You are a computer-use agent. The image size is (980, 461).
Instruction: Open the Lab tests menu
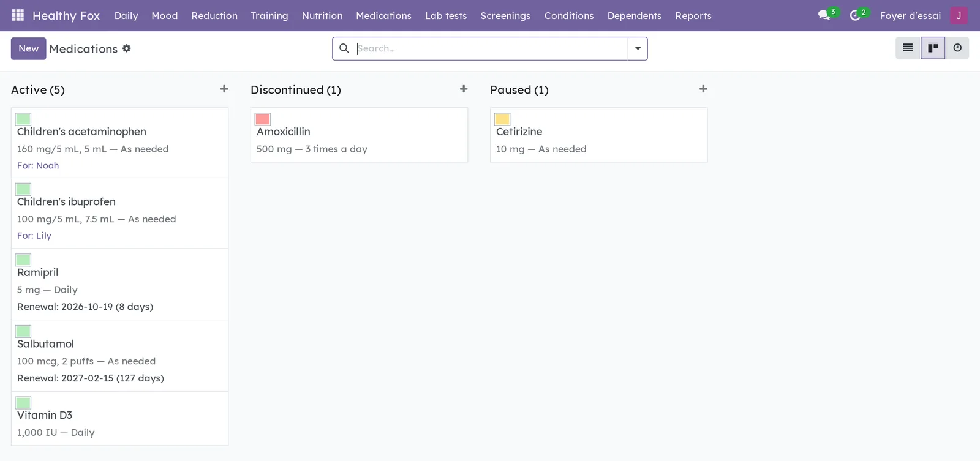(x=446, y=15)
